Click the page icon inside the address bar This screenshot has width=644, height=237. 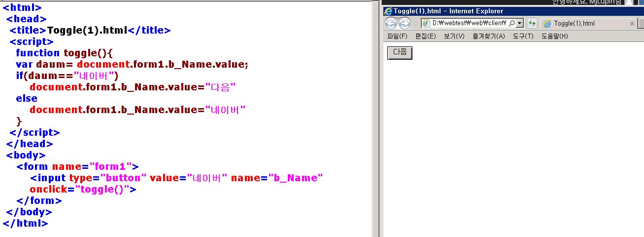point(427,23)
